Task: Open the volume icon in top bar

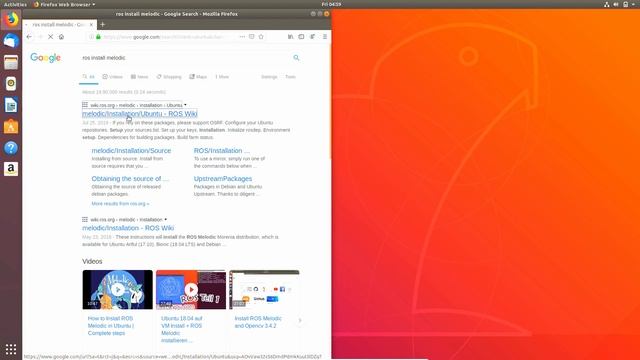Action: [616, 4]
